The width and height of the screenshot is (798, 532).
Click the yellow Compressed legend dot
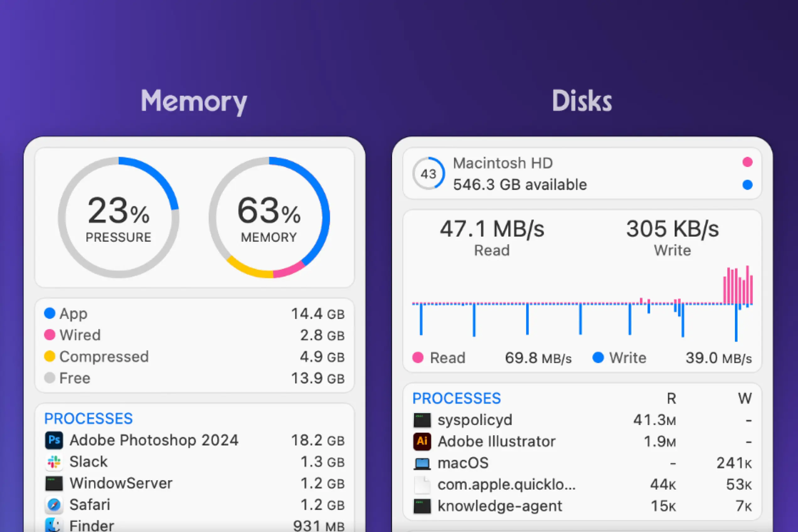(50, 356)
